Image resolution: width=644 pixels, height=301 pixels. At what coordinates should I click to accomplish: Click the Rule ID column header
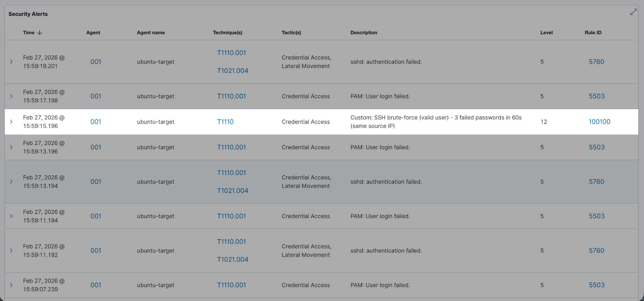click(x=593, y=33)
